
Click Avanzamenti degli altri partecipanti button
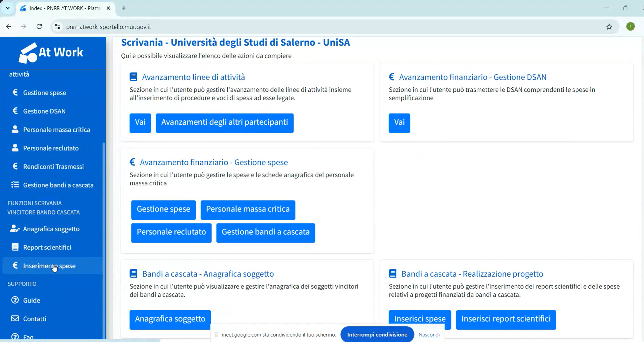225,123
